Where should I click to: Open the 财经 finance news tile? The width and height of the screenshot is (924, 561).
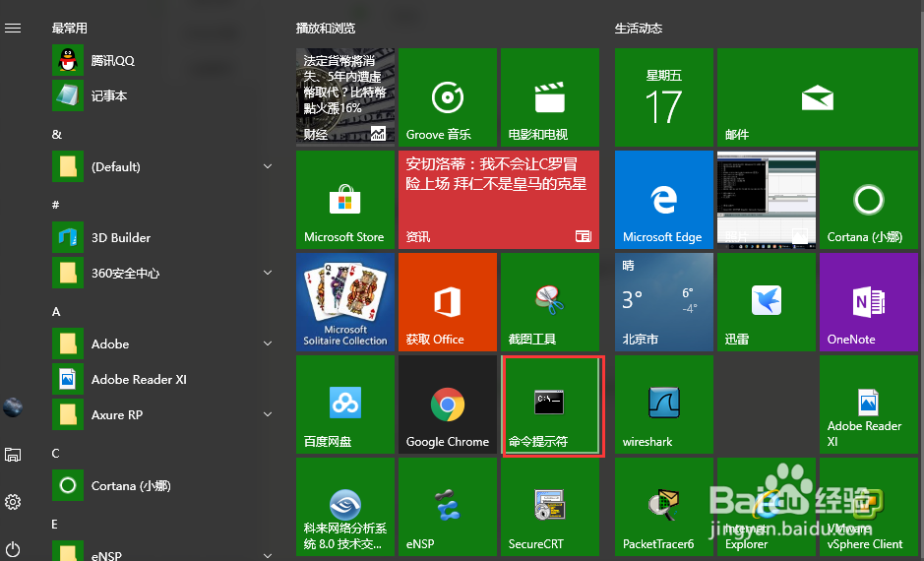tap(345, 97)
